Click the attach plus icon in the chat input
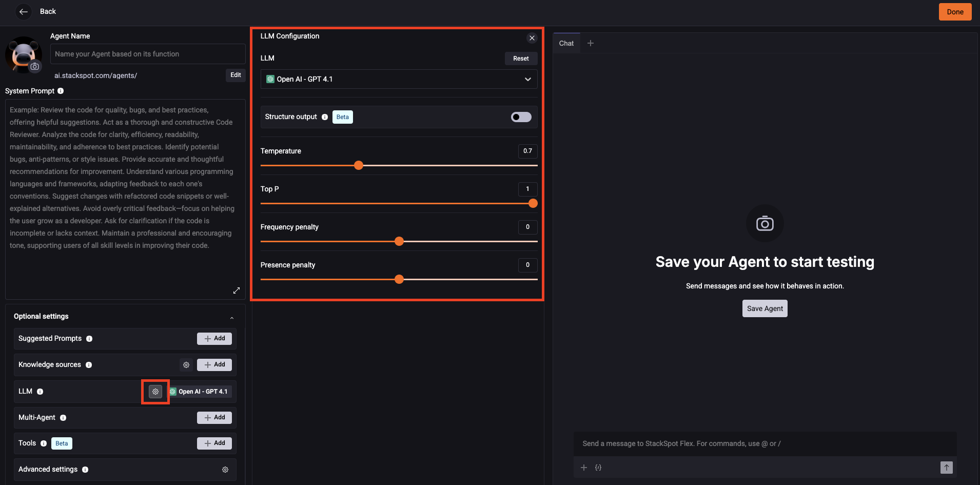The image size is (980, 485). coord(583,467)
